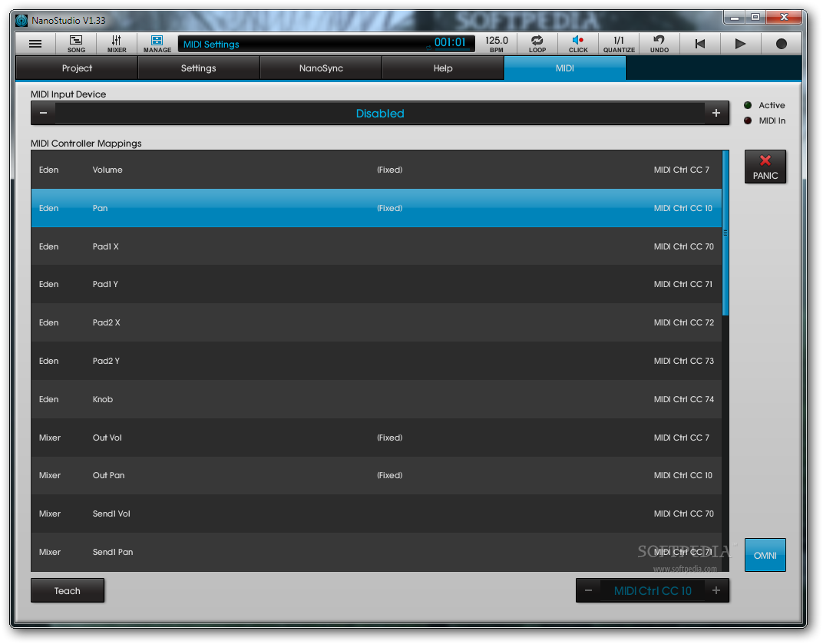Select the Mixer Out Vol mapping row
This screenshot has height=644, width=823.
tap(376, 438)
